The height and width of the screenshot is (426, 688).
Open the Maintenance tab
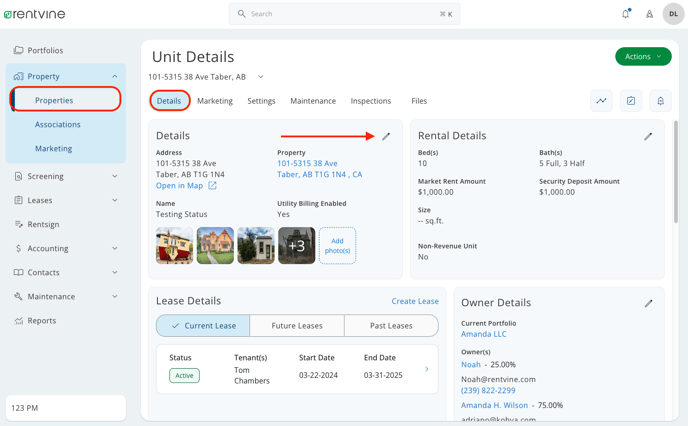[313, 101]
